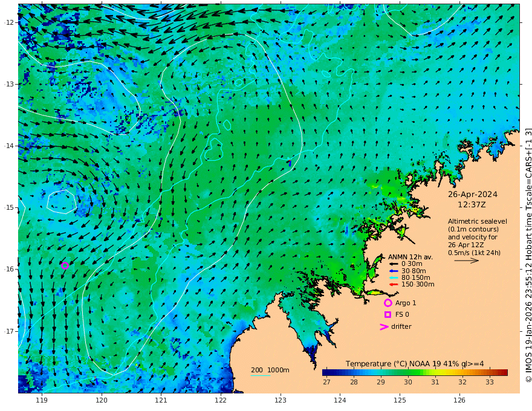532x411 pixels.
Task: Click the '0-30m' depth label in legend
Action: coord(412,264)
